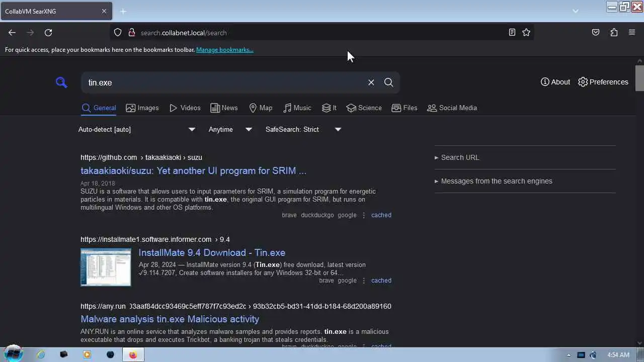
Task: Open the list all tabs chevron
Action: coord(576,11)
